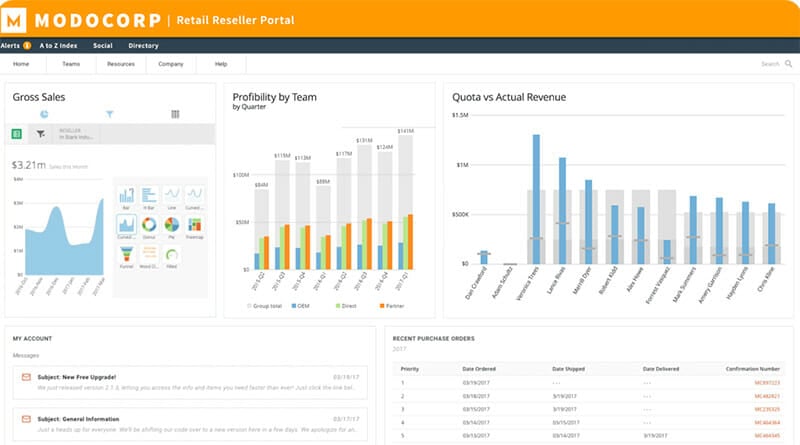The image size is (800, 445).
Task: Open confirmation number link for priority 4 order
Action: point(767,423)
